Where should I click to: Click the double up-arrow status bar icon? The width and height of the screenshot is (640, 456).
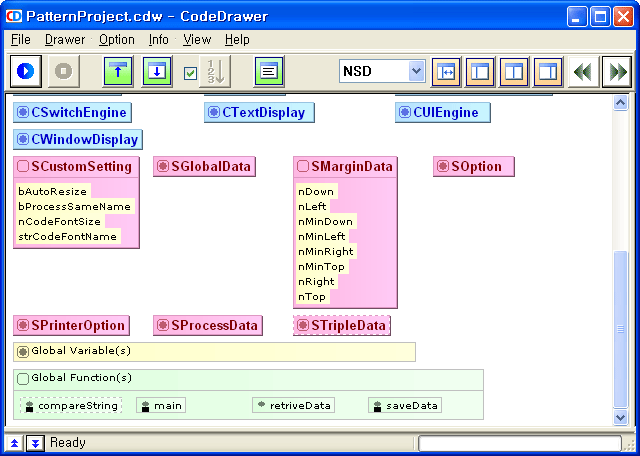click(x=14, y=443)
